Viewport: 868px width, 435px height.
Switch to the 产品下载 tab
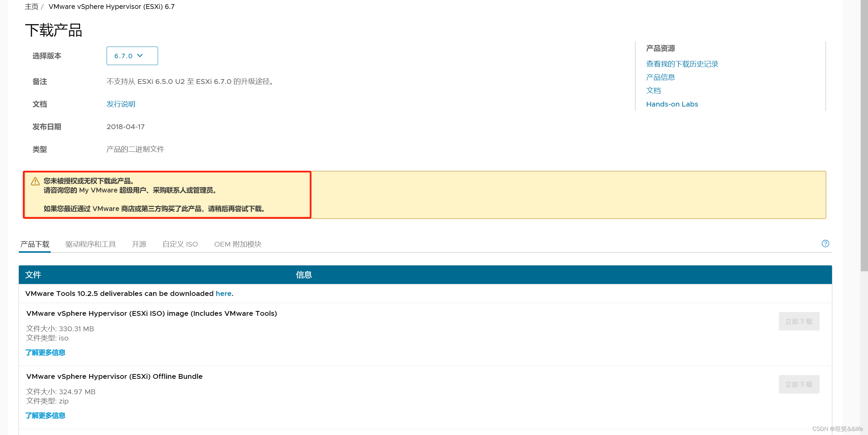point(35,244)
